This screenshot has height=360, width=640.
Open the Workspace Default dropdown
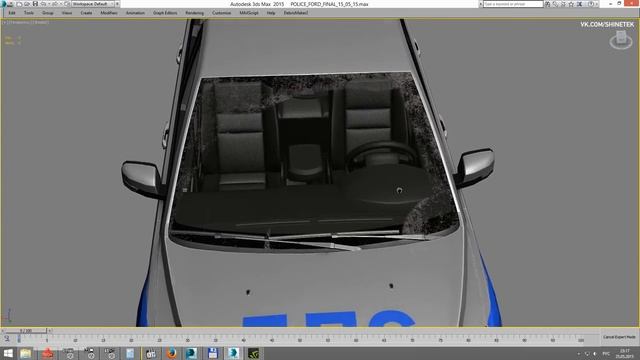(x=93, y=4)
